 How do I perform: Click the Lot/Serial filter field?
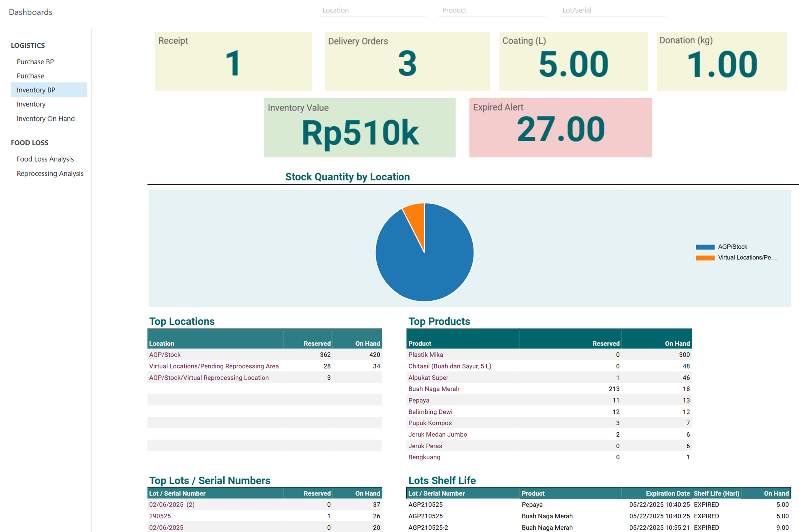[612, 10]
